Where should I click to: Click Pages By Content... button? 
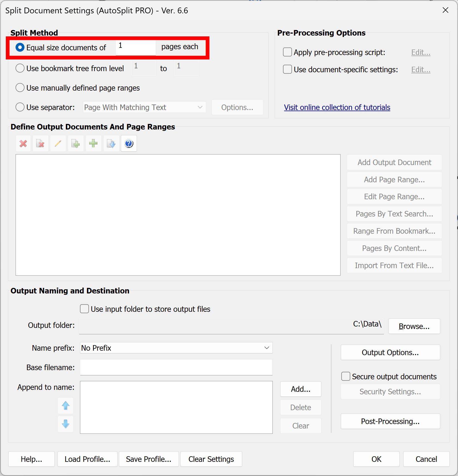(394, 248)
